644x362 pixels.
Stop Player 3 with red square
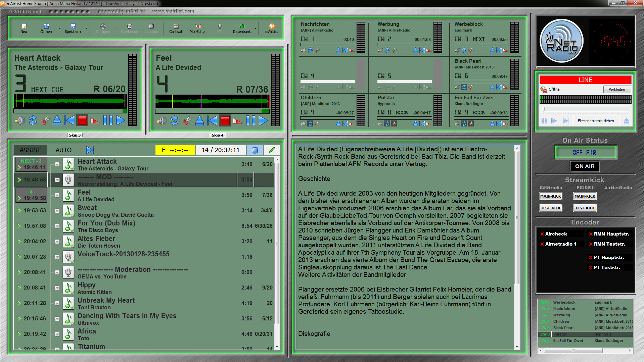point(82,120)
